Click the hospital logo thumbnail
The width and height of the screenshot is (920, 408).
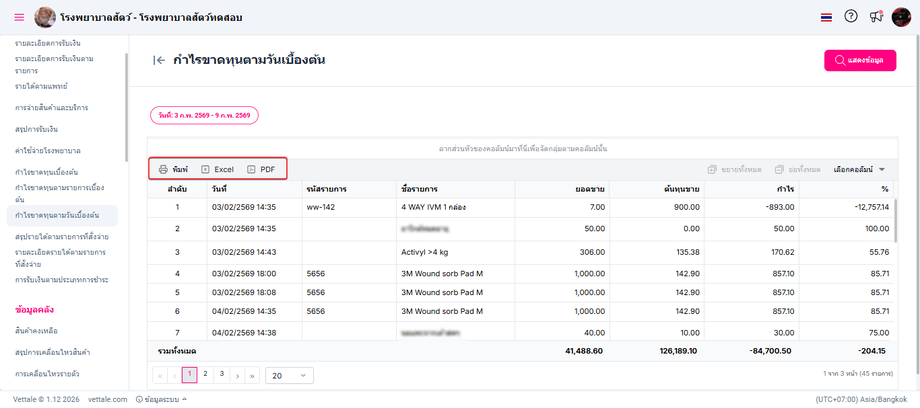[45, 17]
